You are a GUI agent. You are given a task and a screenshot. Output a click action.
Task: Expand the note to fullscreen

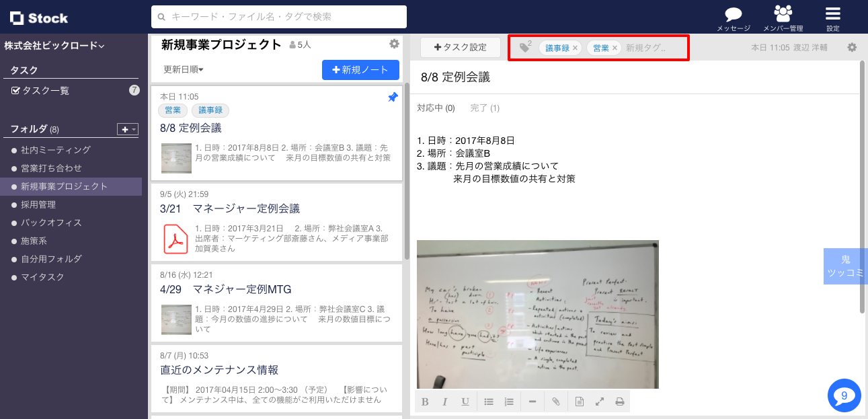pyautogui.click(x=599, y=401)
